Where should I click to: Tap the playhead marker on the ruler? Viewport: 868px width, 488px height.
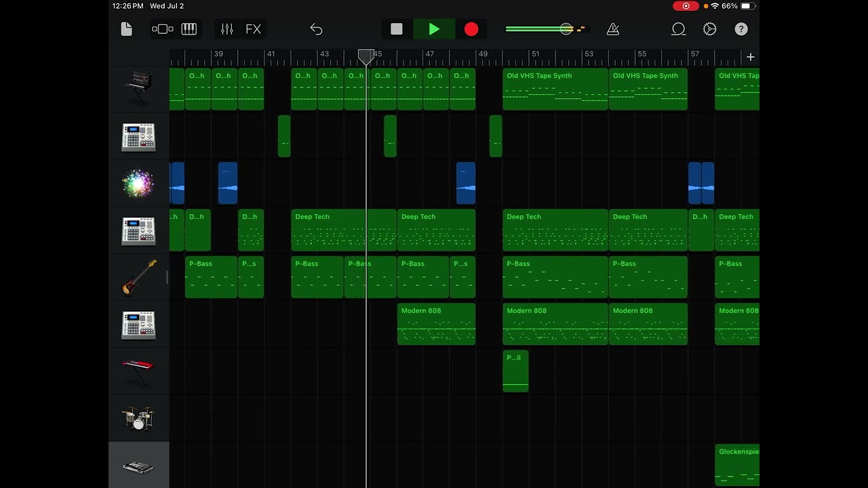click(366, 57)
